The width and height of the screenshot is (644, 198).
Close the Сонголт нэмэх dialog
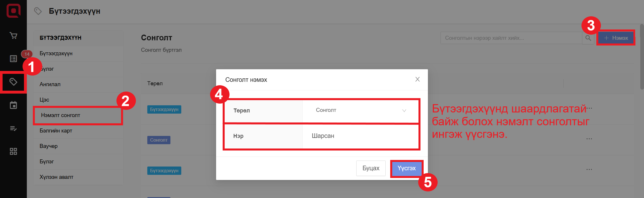pyautogui.click(x=417, y=79)
